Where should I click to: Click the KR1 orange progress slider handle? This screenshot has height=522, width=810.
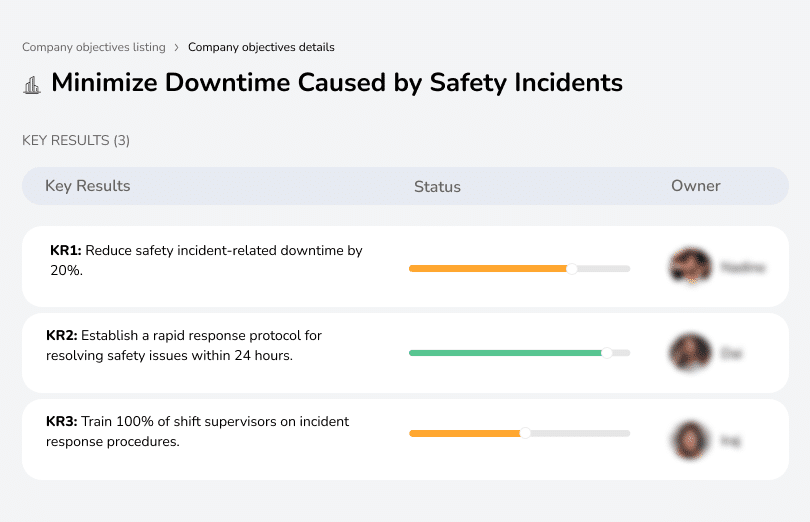point(571,269)
